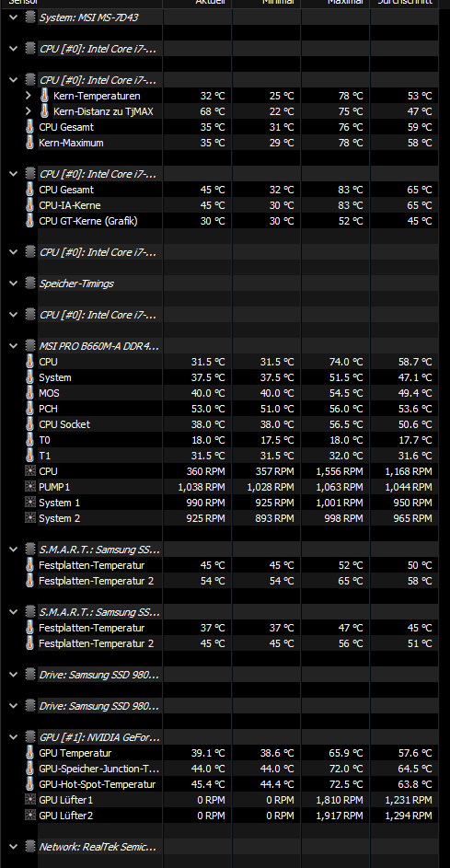This screenshot has height=868, width=450.
Task: Collapse the Speicher-Timings group
Action: (x=13, y=284)
